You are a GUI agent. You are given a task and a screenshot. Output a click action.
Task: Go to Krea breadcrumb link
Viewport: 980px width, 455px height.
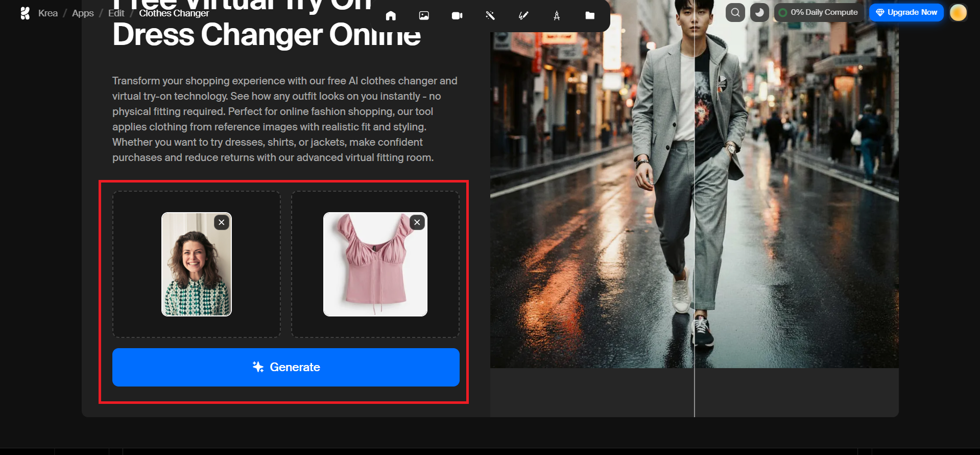(48, 13)
